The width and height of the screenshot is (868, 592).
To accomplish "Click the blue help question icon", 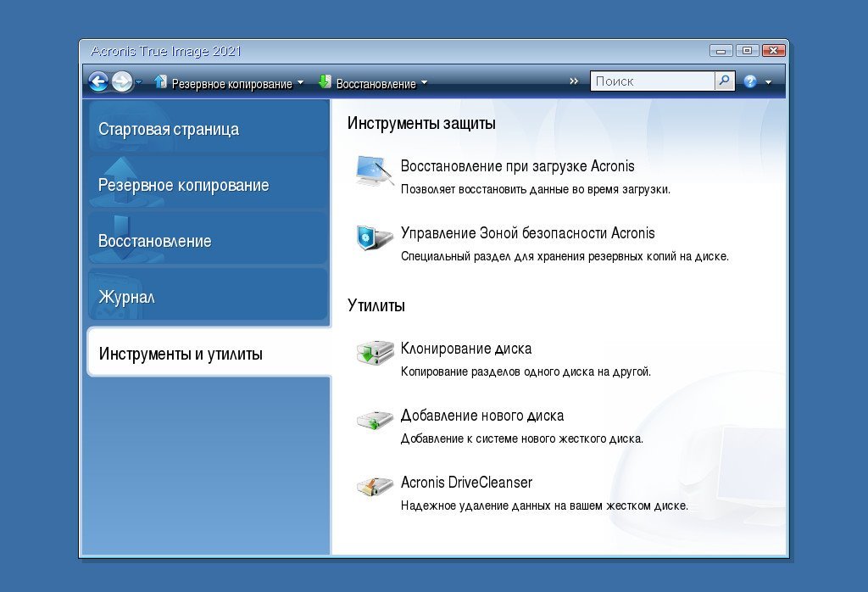I will coord(750,82).
